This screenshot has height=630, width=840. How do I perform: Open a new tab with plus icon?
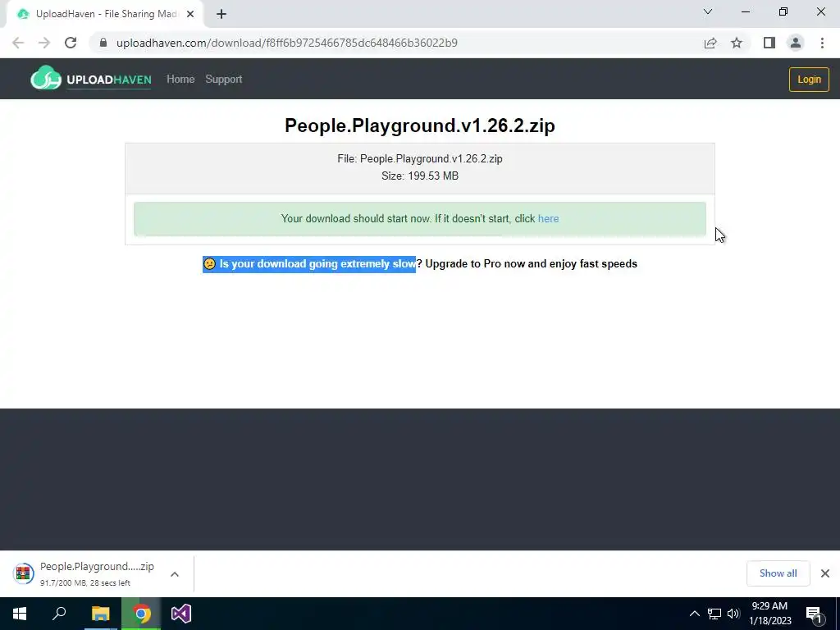click(x=221, y=14)
